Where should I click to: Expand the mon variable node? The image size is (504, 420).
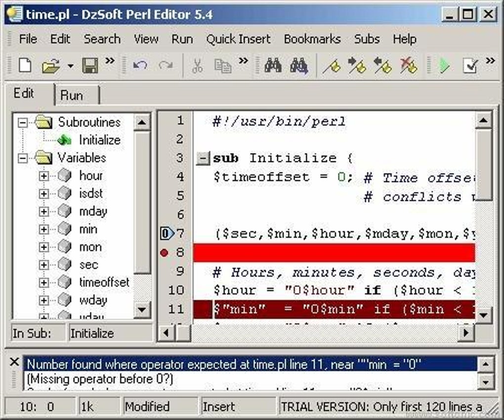tap(43, 247)
